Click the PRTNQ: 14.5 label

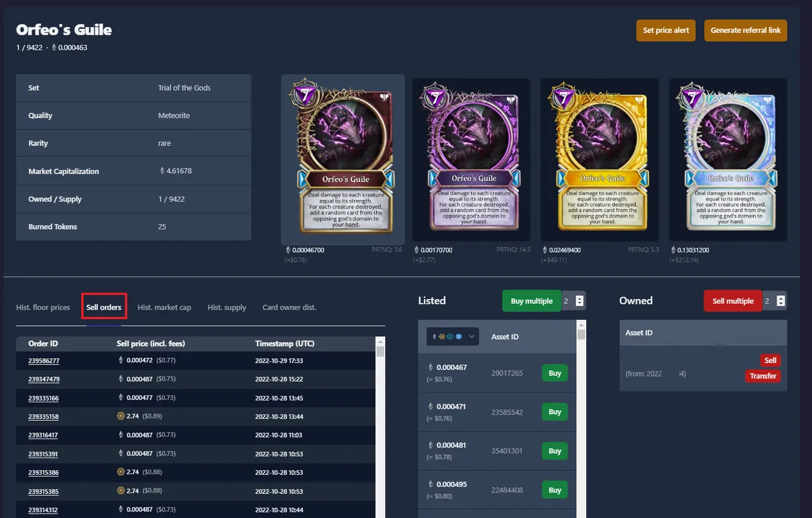[x=513, y=250]
